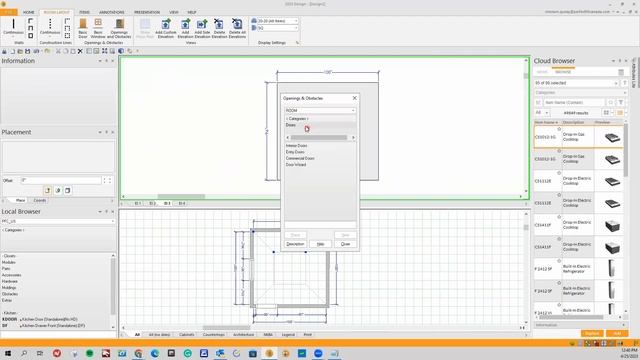640x360 pixels.
Task: Click the zoom extents icon in quick toolbar
Action: click(x=104, y=51)
